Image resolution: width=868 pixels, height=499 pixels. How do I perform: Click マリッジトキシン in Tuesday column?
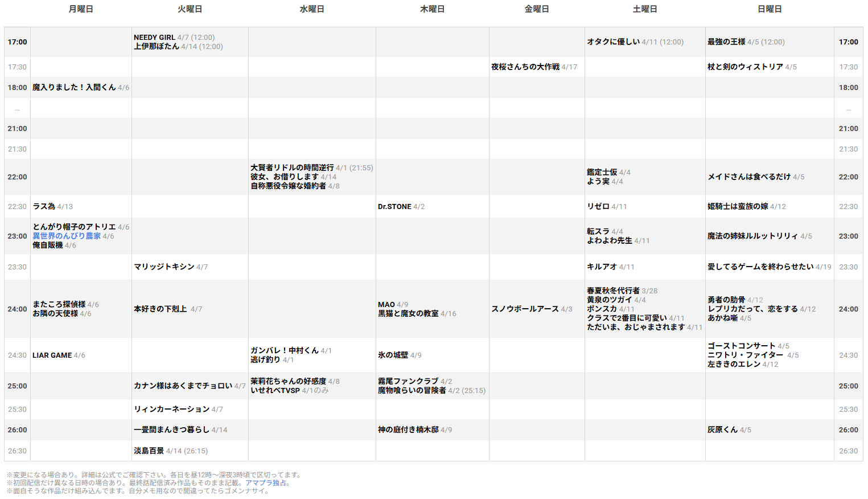pyautogui.click(x=164, y=267)
